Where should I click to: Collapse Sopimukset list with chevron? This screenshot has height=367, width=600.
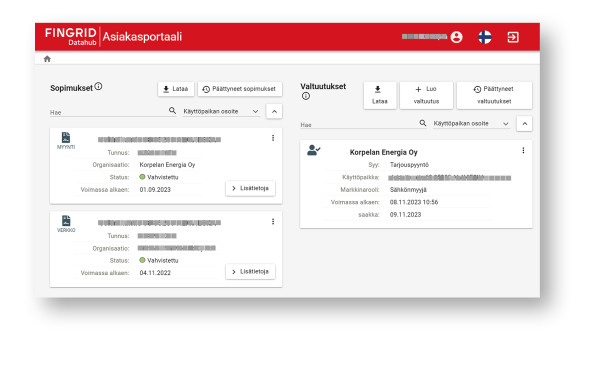(x=274, y=111)
